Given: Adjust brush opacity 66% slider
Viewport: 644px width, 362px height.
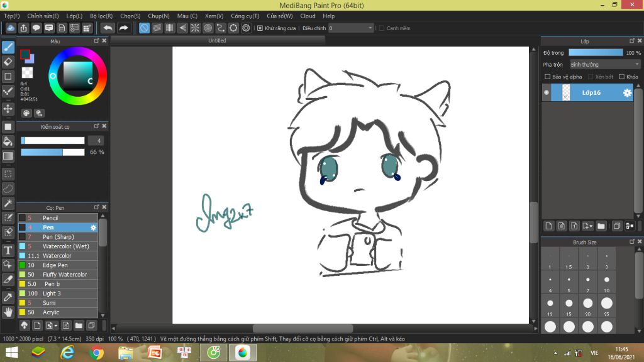Looking at the screenshot, I should pyautogui.click(x=53, y=152).
